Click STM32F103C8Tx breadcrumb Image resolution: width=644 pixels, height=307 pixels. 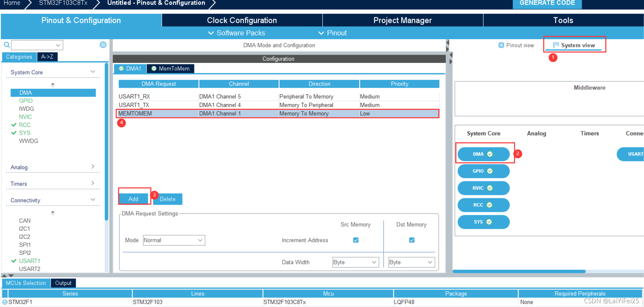pyautogui.click(x=63, y=3)
